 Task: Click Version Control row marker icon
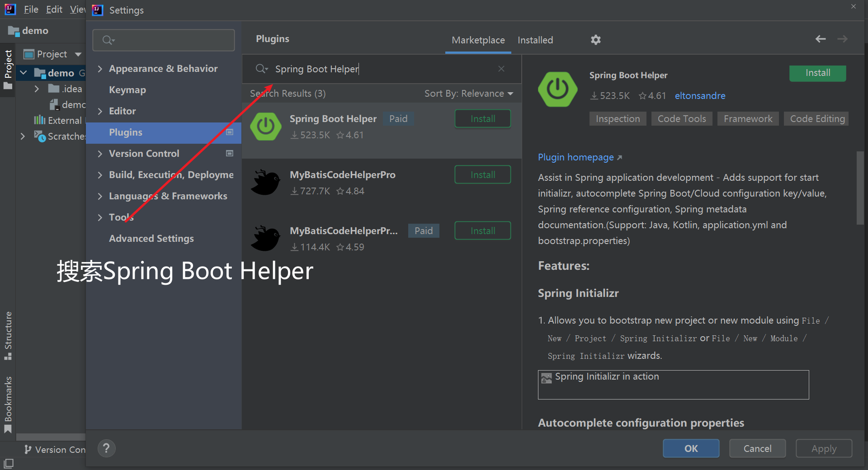tap(230, 154)
